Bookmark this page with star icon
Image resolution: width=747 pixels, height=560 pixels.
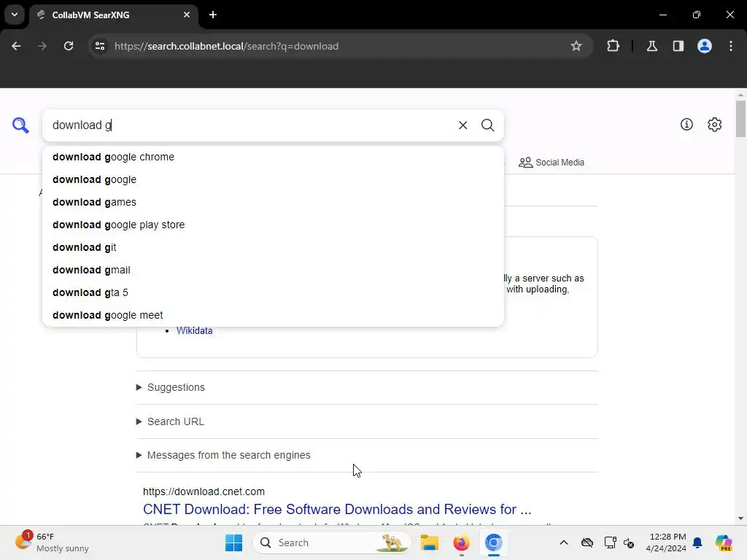[576, 46]
